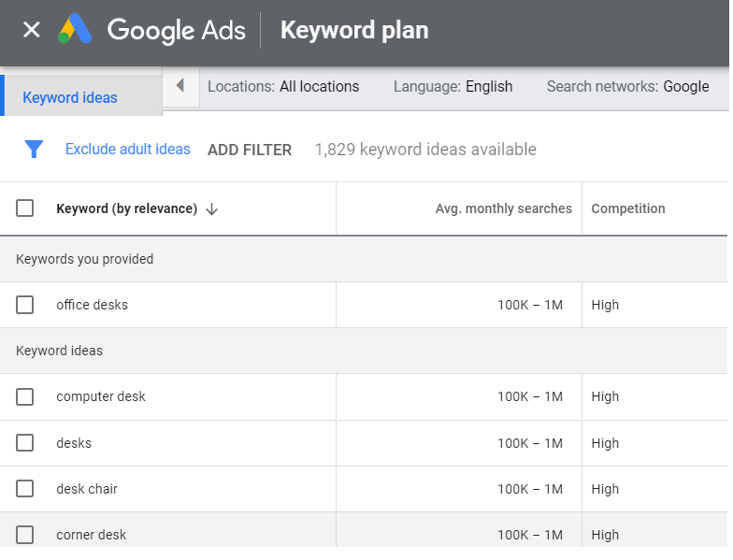Image resolution: width=733 pixels, height=560 pixels.
Task: Click the blue filter funnel icon
Action: pyautogui.click(x=35, y=150)
